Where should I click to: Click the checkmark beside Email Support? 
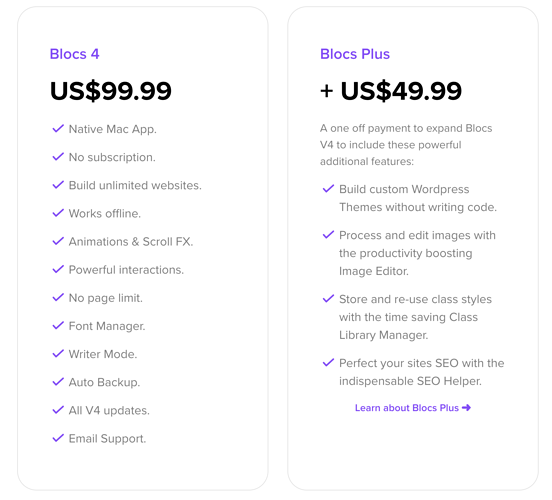point(58,438)
